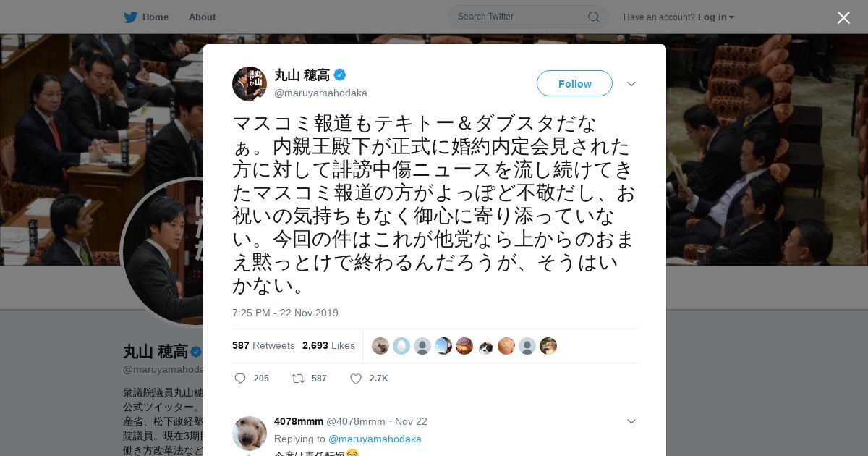Follow @maruyamahodaka

[x=574, y=83]
